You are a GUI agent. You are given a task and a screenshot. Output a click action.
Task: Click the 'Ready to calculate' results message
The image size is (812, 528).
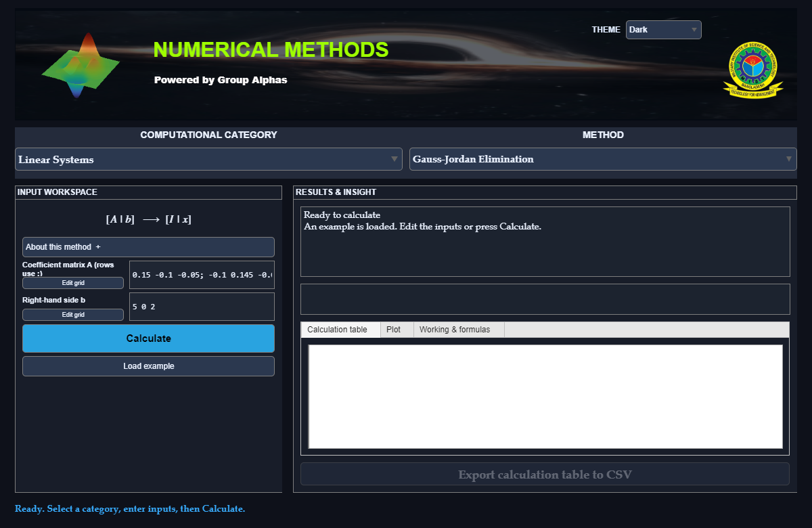[342, 215]
